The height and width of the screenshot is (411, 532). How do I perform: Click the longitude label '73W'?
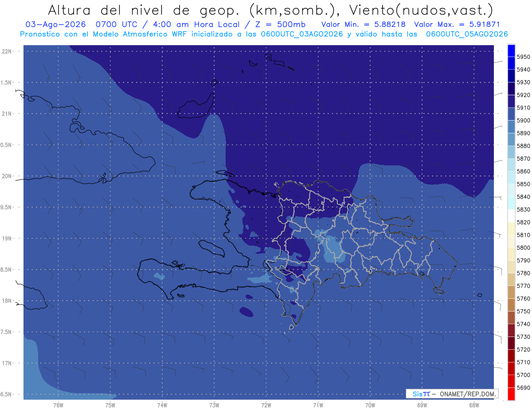[214, 405]
